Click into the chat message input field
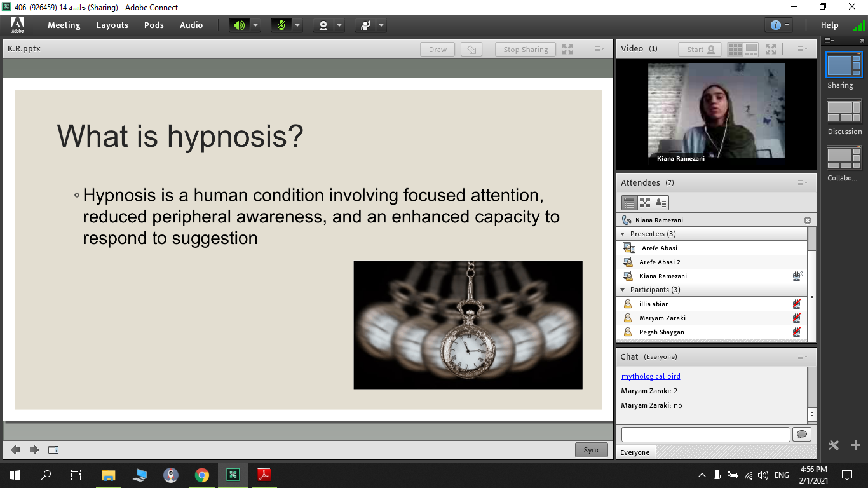The width and height of the screenshot is (868, 488). (705, 434)
